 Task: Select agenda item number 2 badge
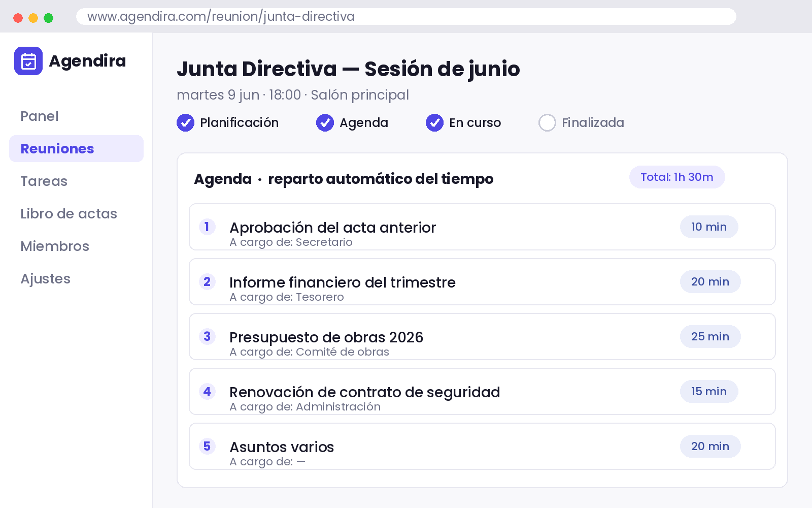(207, 281)
